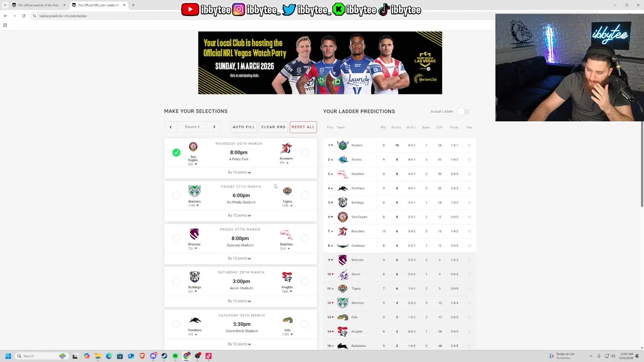The width and height of the screenshot is (644, 362).
Task: Select the Sea Eagles logo
Action: 193,147
